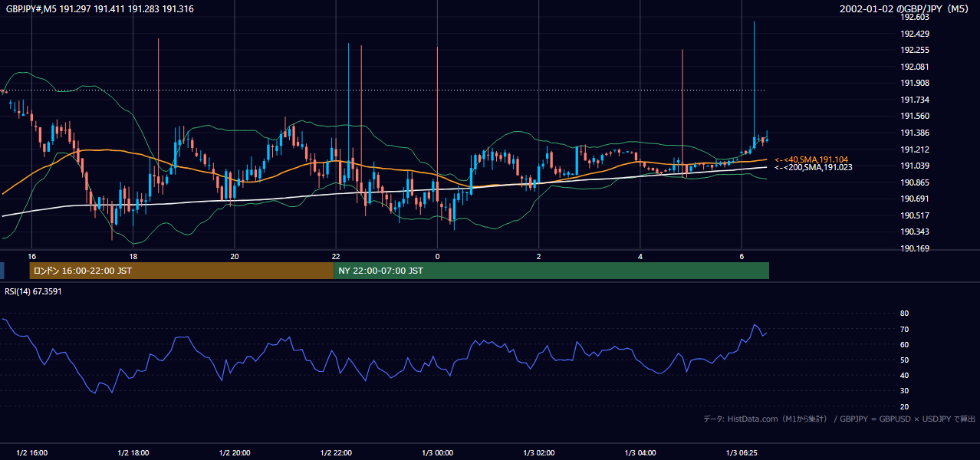
Task: Click RSI scale level 50
Action: pos(904,360)
